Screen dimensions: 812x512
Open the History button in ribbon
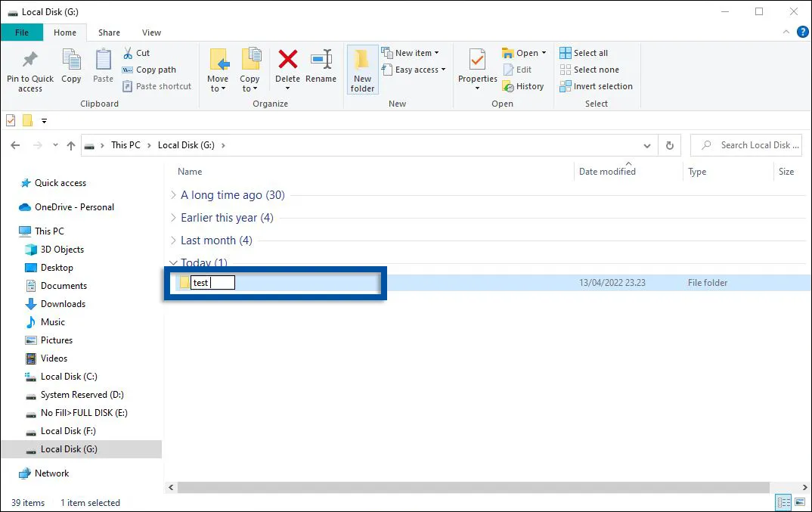coord(523,86)
